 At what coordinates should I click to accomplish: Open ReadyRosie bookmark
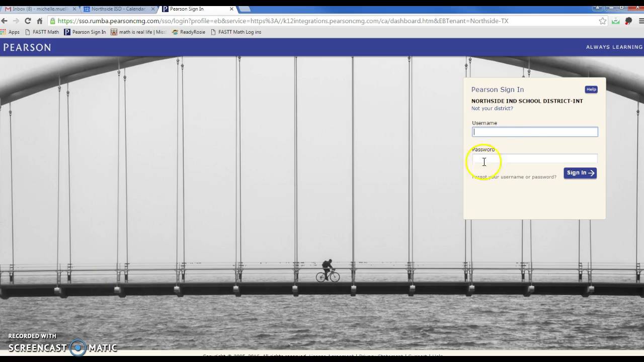[189, 32]
